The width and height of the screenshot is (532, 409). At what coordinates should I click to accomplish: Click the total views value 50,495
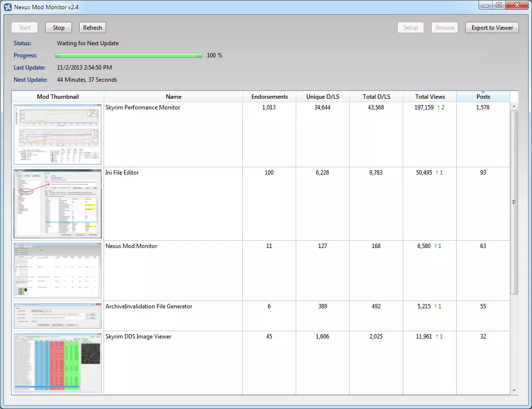click(x=424, y=173)
